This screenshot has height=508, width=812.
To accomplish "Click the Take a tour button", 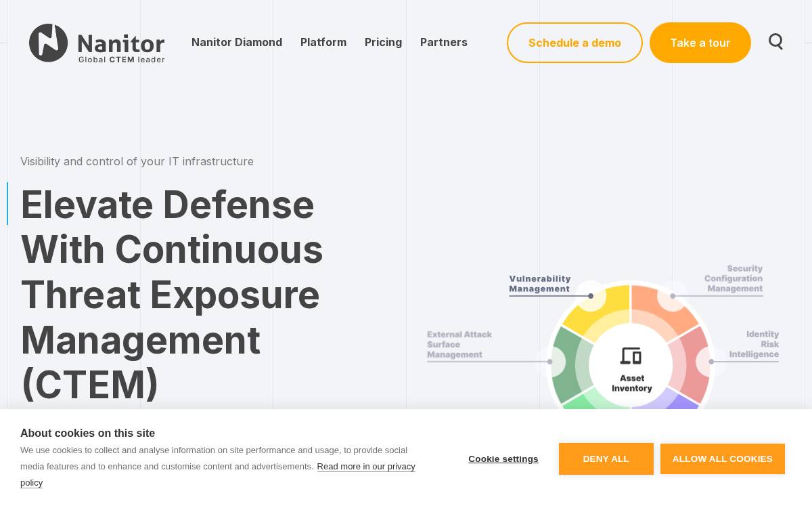I will 700,43.
